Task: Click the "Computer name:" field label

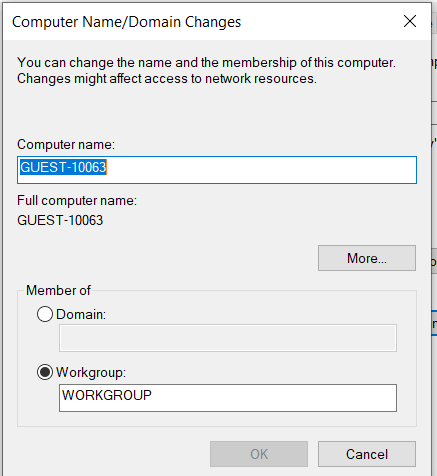Action: pos(66,145)
